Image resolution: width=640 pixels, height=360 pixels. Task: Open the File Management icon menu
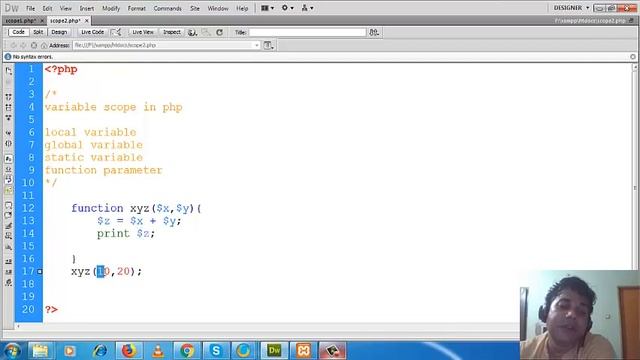click(x=374, y=32)
